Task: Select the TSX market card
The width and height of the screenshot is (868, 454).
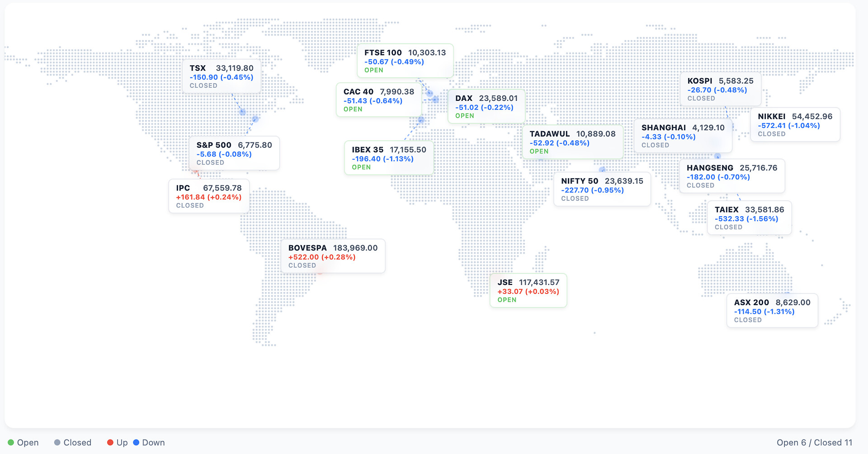Action: pos(222,76)
